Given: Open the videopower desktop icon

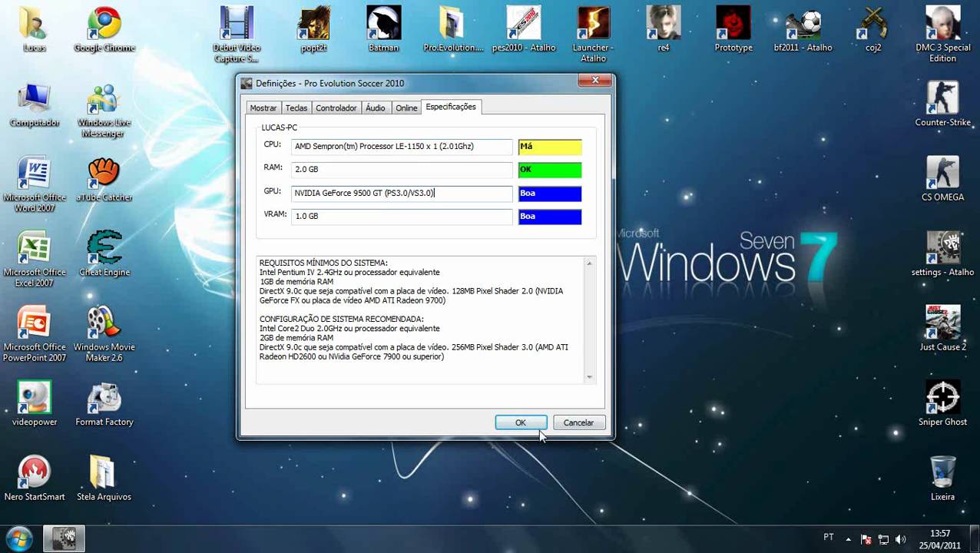Looking at the screenshot, I should (x=34, y=403).
